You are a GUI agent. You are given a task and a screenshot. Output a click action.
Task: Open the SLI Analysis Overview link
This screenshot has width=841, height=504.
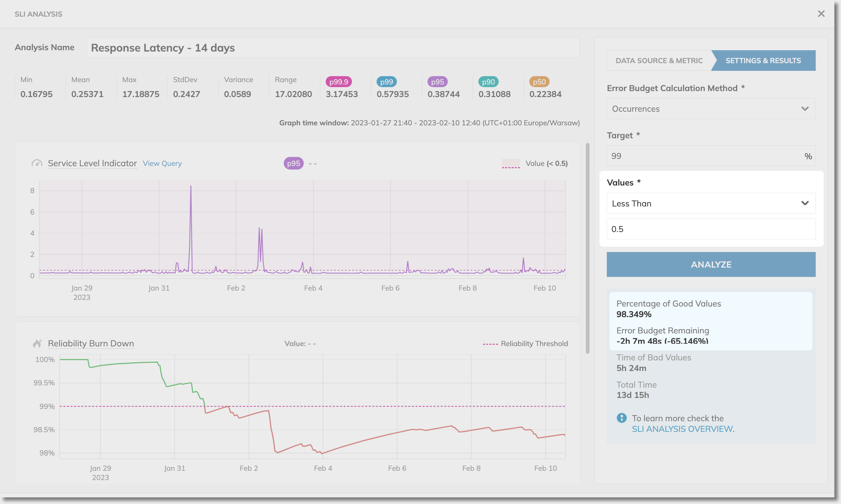pyautogui.click(x=682, y=429)
